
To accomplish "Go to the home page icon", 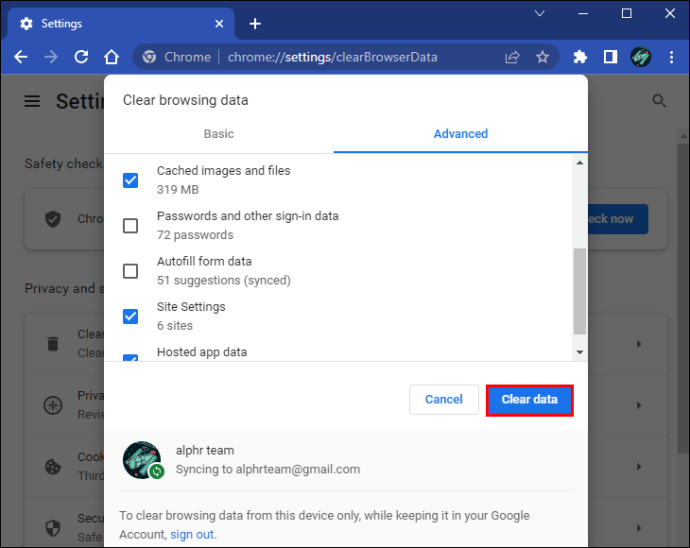I will click(x=112, y=57).
